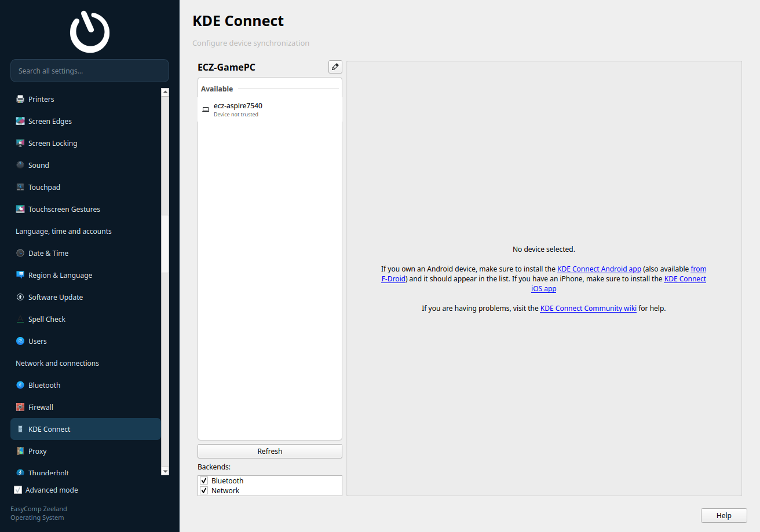Click the Proxy icon

(20, 451)
